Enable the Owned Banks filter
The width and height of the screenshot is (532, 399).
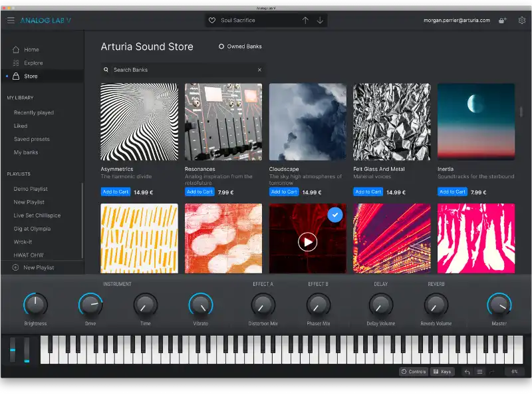click(x=221, y=47)
